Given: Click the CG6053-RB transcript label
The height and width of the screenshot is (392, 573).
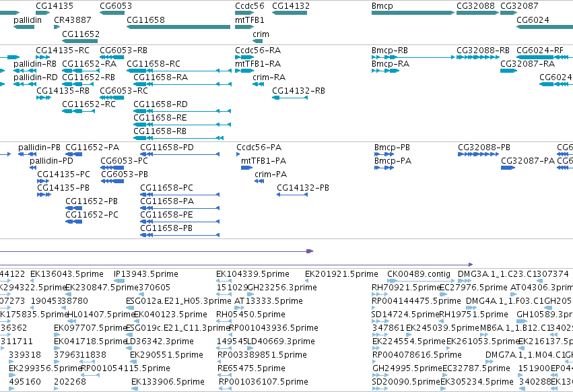Looking at the screenshot, I should tap(123, 50).
